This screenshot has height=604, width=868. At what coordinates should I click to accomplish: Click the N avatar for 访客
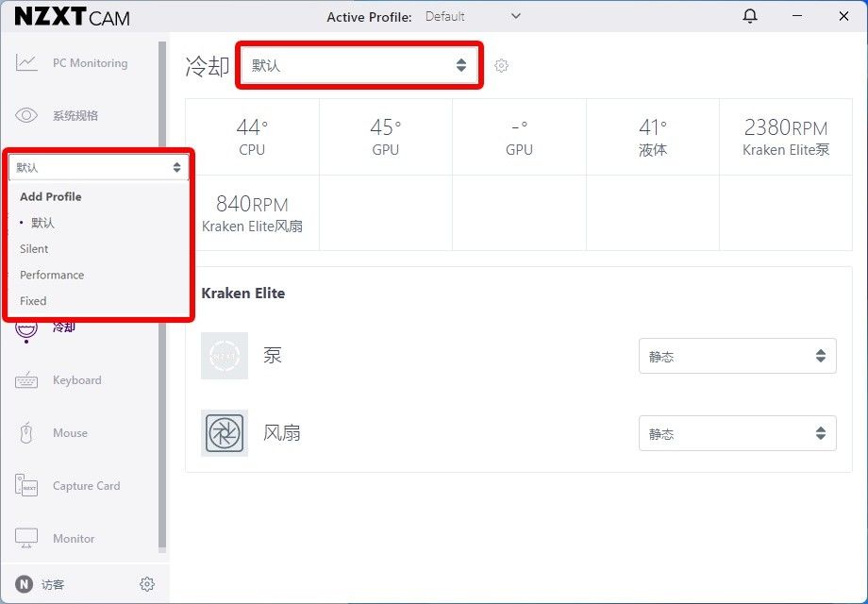coord(24,584)
